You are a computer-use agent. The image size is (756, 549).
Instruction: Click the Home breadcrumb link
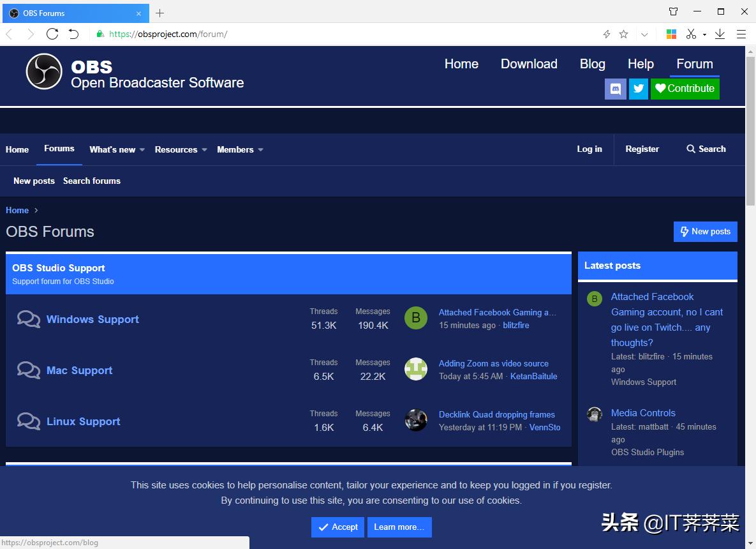17,210
